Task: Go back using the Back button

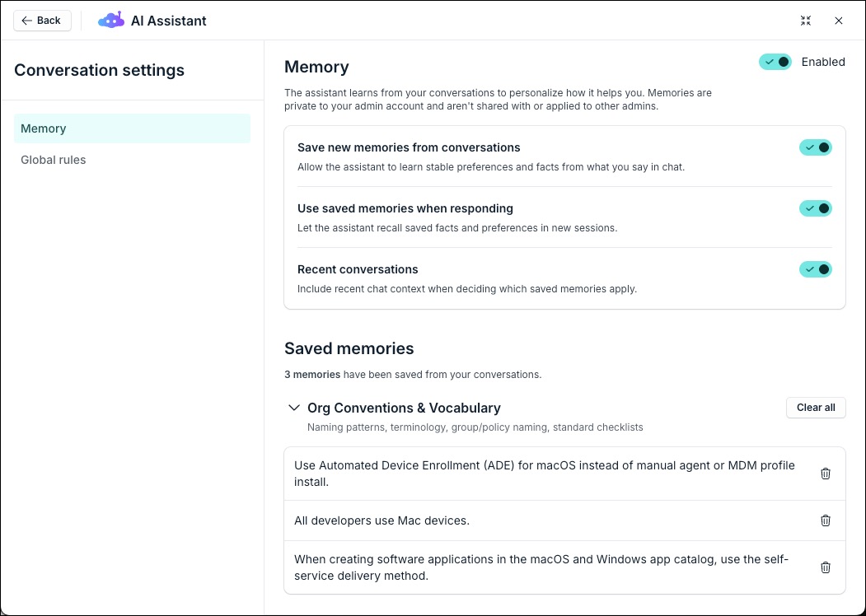Action: (42, 21)
